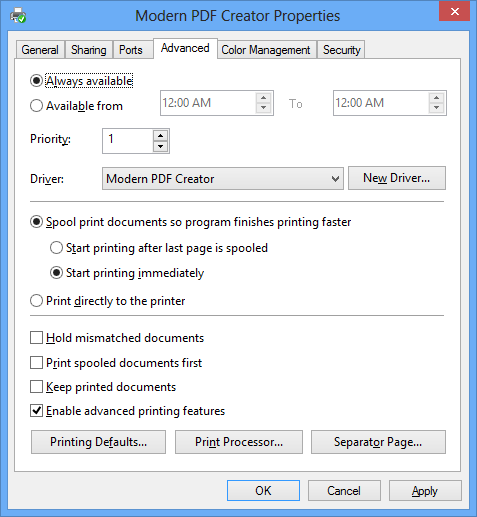Enable Hold mismatched documents checkbox
477x517 pixels.
coord(36,338)
